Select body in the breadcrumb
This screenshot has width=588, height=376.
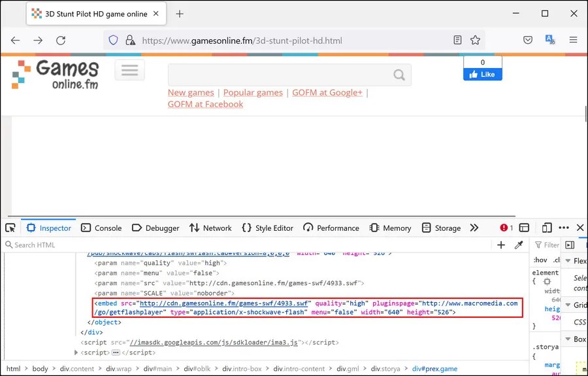pyautogui.click(x=40, y=369)
